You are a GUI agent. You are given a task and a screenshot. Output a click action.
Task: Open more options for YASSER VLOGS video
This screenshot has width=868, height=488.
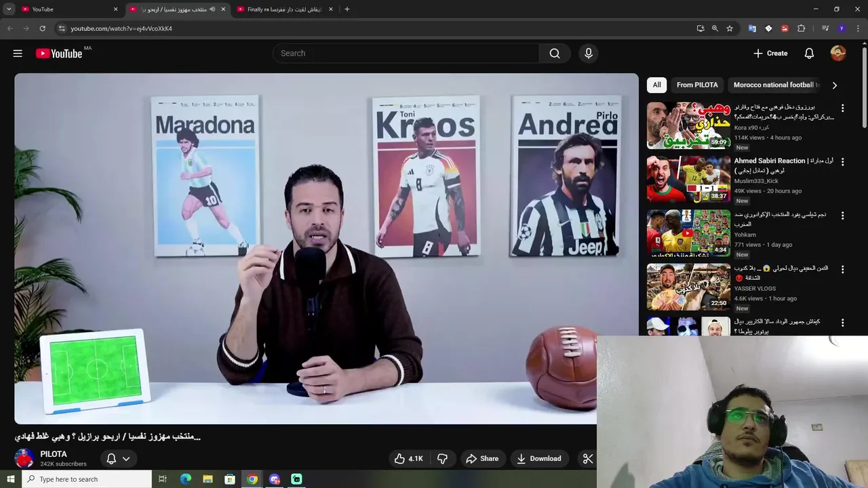[x=843, y=269]
